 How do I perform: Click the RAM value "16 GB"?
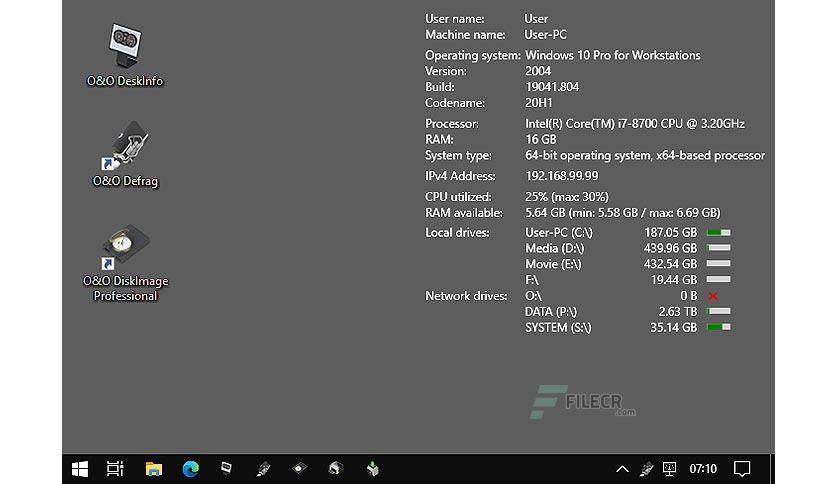coord(541,140)
